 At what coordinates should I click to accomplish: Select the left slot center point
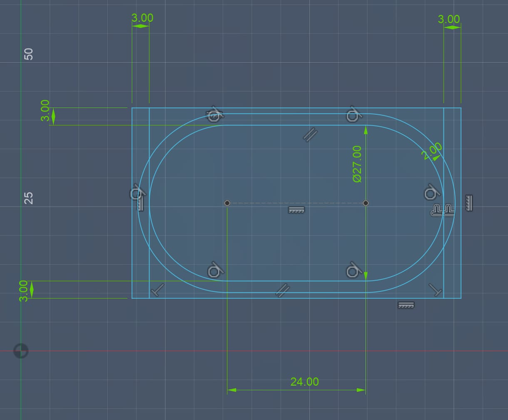point(227,203)
